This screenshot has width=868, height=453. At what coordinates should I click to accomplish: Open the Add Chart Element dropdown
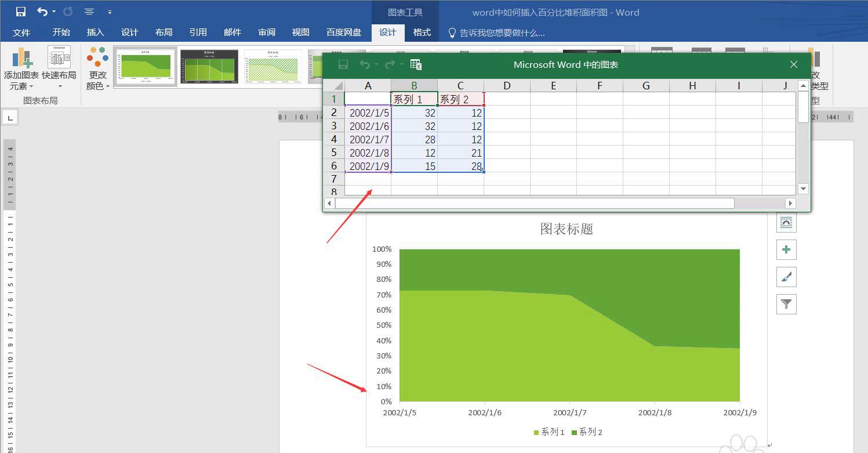tap(21, 70)
